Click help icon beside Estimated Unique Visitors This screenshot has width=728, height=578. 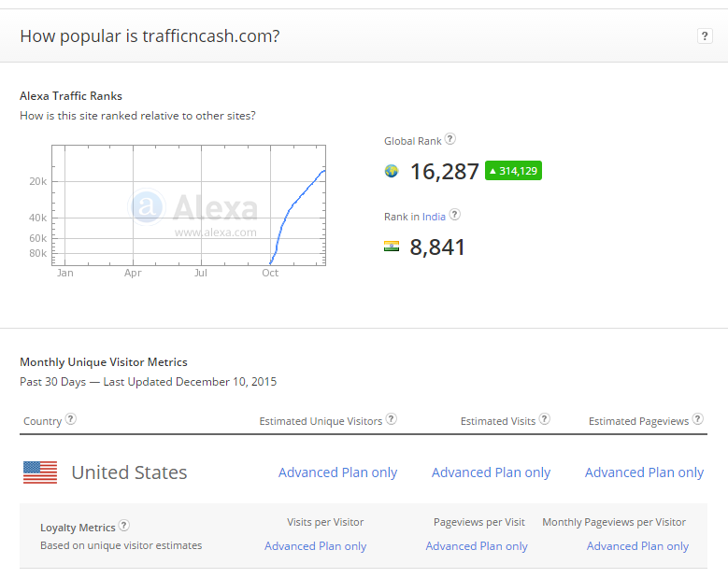point(392,420)
